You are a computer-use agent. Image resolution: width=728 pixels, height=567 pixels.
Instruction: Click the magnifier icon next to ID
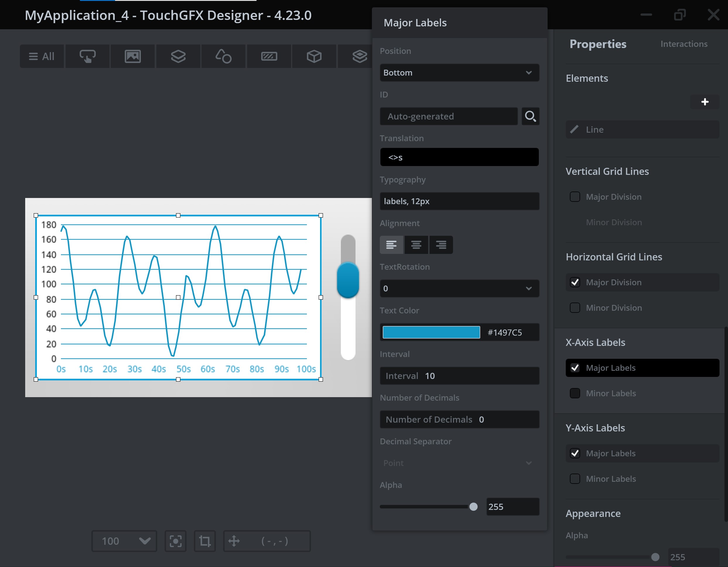[530, 116]
